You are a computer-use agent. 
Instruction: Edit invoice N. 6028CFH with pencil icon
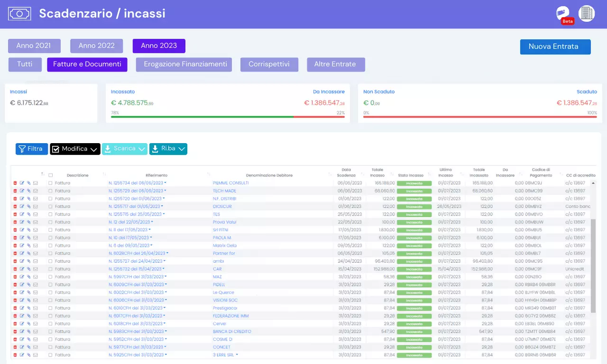coord(22,253)
